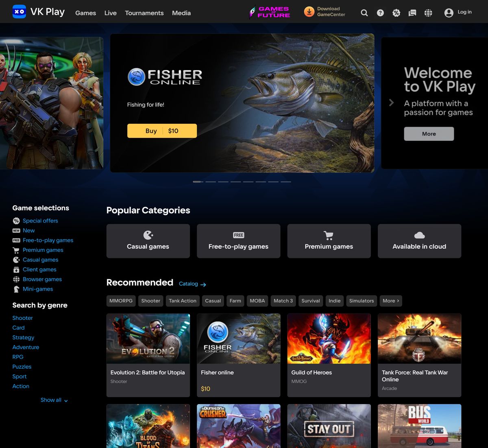Image resolution: width=488 pixels, height=448 pixels.
Task: Open the Tournaments menu item
Action: click(x=144, y=13)
